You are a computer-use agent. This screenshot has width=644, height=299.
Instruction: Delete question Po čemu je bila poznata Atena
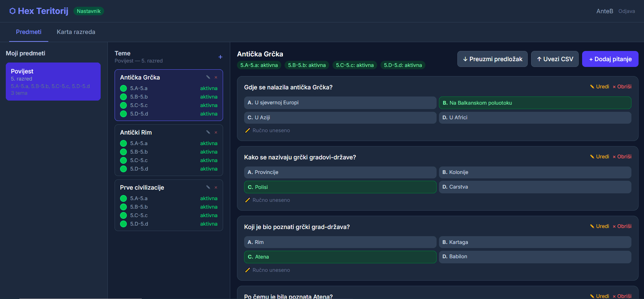(x=622, y=296)
